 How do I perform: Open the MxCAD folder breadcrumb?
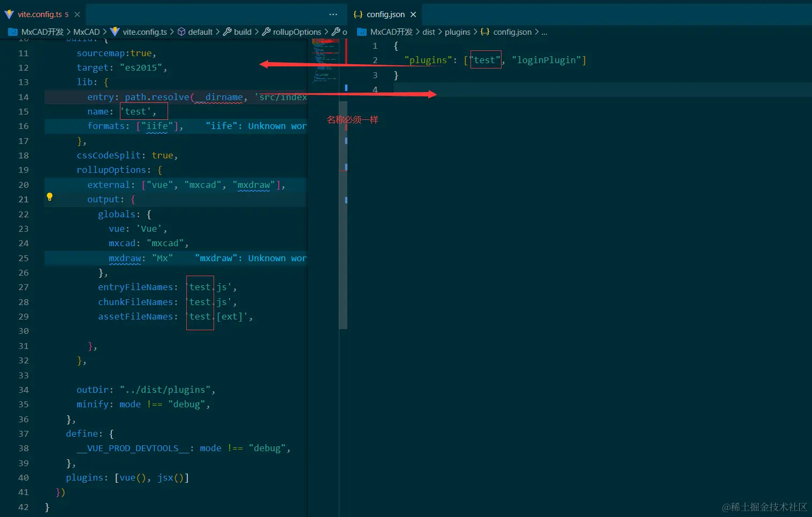click(x=86, y=32)
